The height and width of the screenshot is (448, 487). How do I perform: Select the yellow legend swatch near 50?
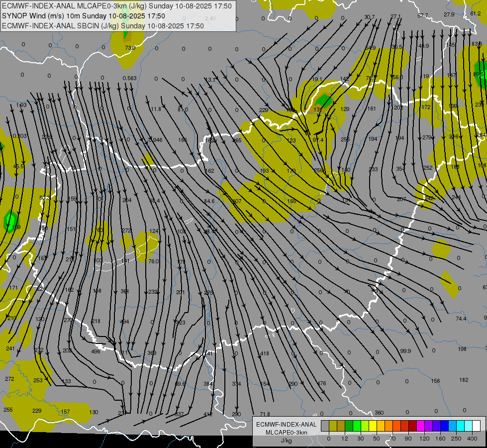pos(373,426)
